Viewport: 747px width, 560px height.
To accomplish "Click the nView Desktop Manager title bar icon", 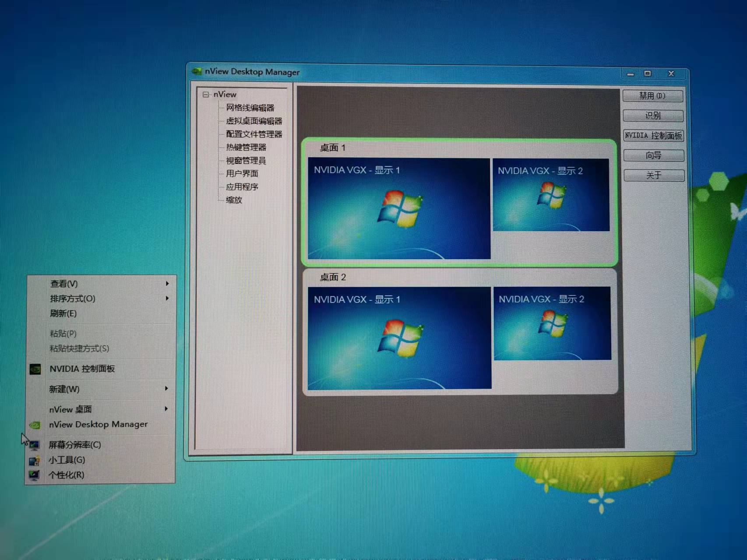I will tap(197, 71).
